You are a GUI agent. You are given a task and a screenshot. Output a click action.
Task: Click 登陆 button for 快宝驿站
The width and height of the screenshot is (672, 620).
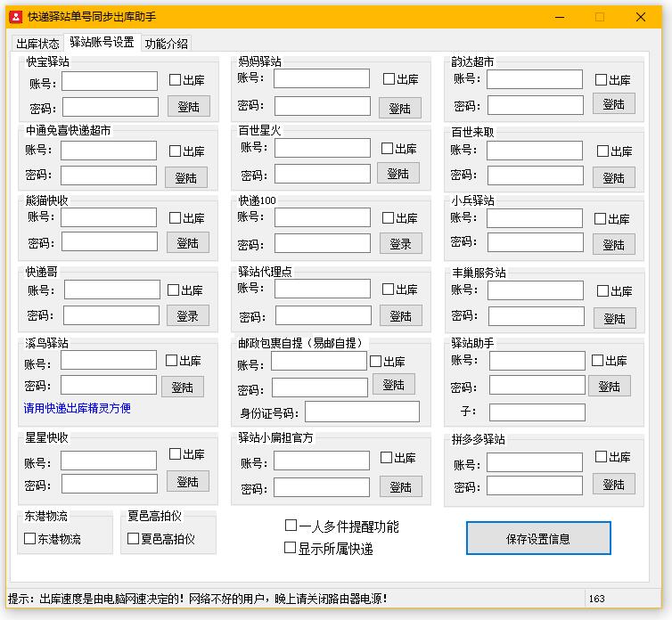point(189,106)
